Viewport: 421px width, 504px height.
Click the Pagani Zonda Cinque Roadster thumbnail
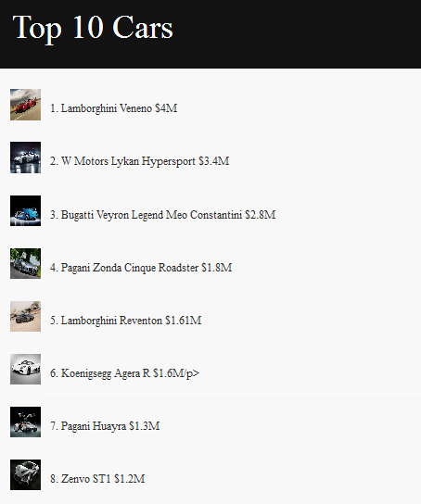coord(25,263)
